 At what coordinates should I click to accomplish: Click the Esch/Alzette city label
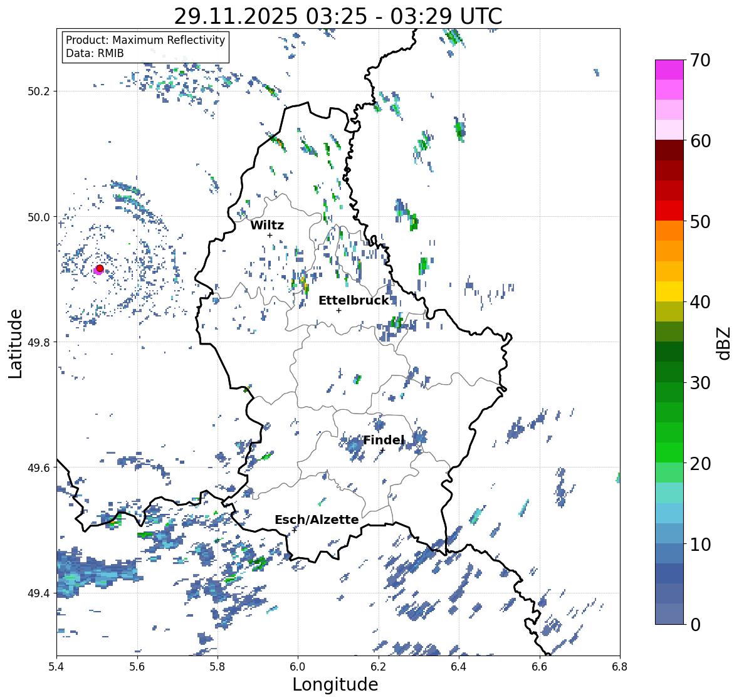click(x=317, y=520)
